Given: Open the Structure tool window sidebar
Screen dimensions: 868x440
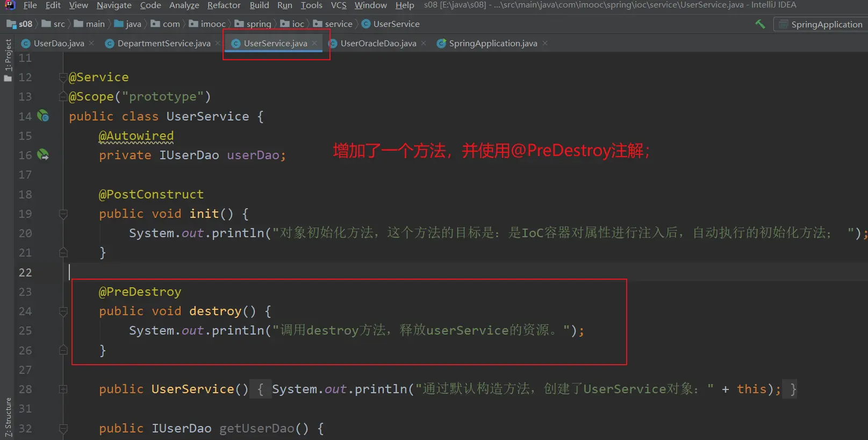Looking at the screenshot, I should 8,417.
